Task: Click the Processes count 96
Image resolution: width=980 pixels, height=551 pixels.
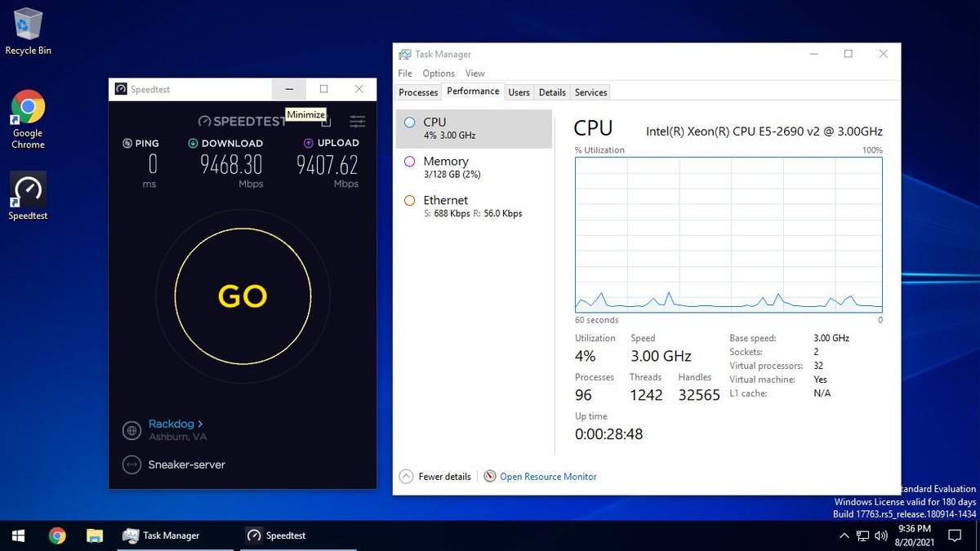Action: click(x=583, y=395)
